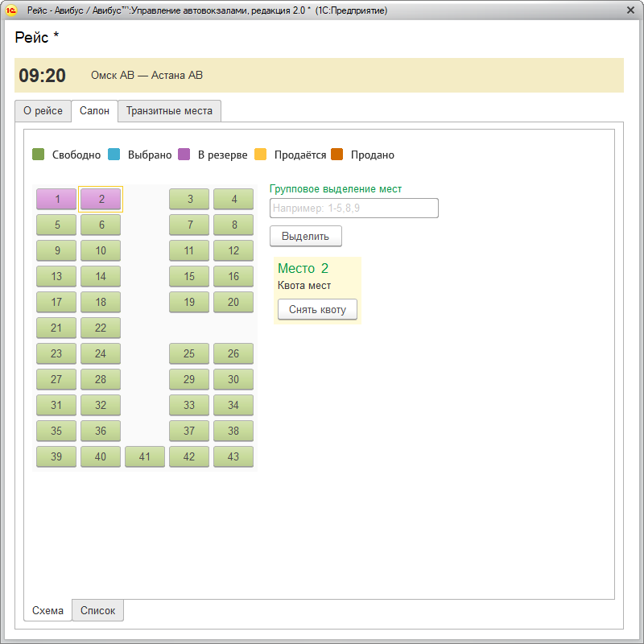Select free seat 41 in back row
The image size is (644, 644).
coord(145,456)
